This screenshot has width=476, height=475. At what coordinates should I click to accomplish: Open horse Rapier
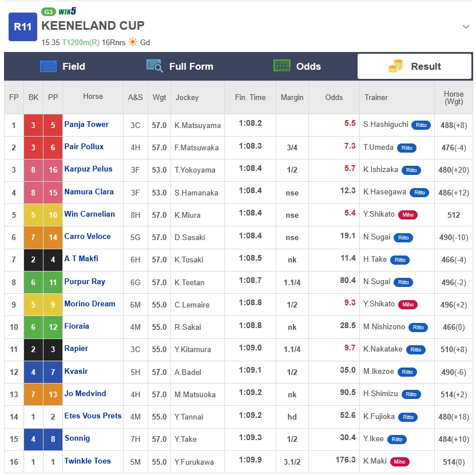click(x=76, y=349)
